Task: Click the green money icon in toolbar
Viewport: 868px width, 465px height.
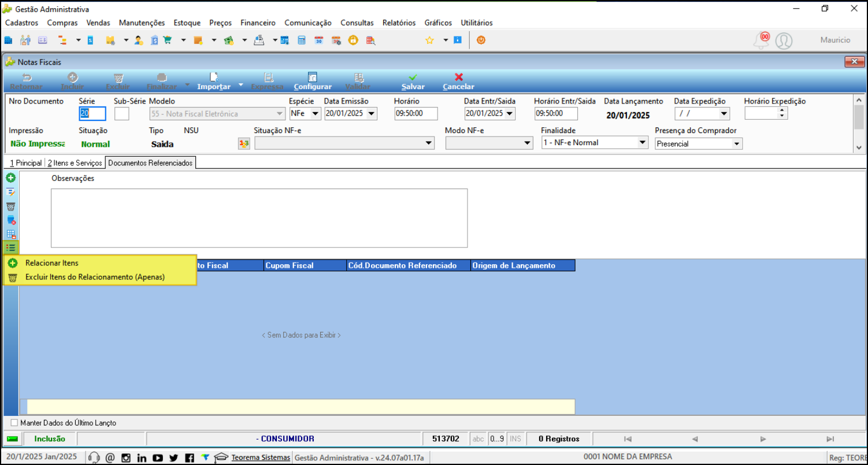Action: [228, 40]
